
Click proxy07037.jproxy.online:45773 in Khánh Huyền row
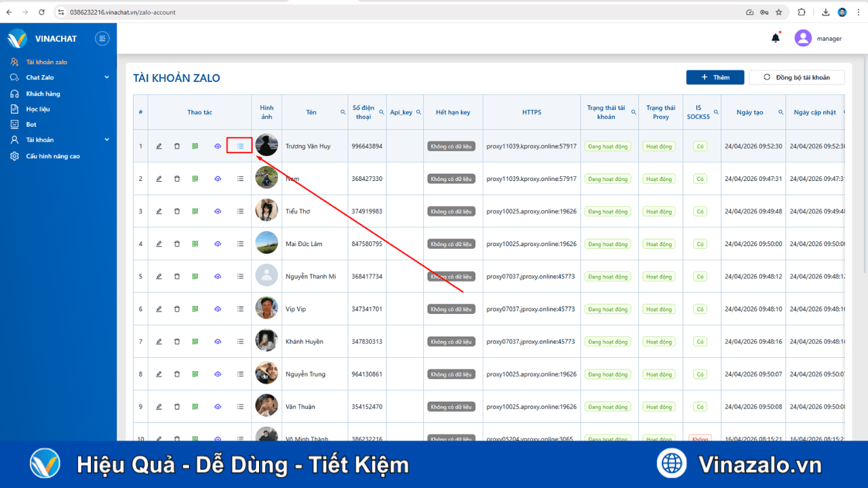(x=530, y=342)
